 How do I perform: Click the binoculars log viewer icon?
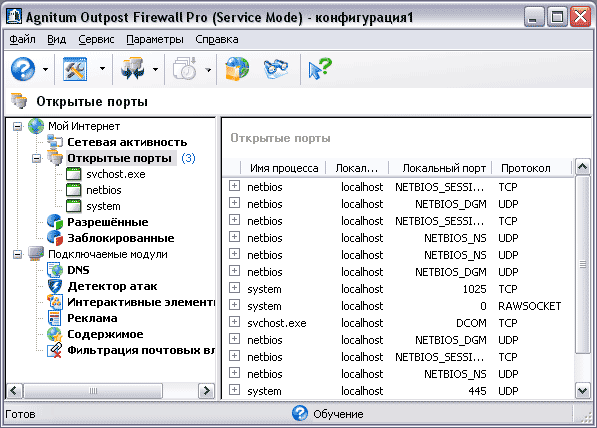pos(276,69)
